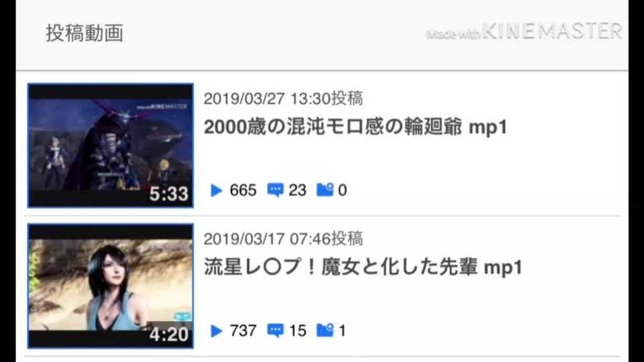
Task: Click mylist folder icon next to 1
Action: click(325, 330)
